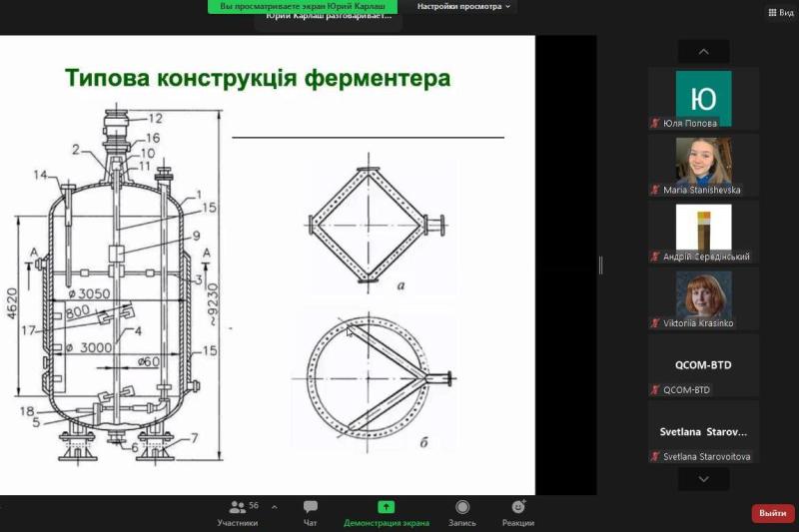Select Viktoriia Krasinko video tile
This screenshot has width=799, height=532.
pos(704,298)
